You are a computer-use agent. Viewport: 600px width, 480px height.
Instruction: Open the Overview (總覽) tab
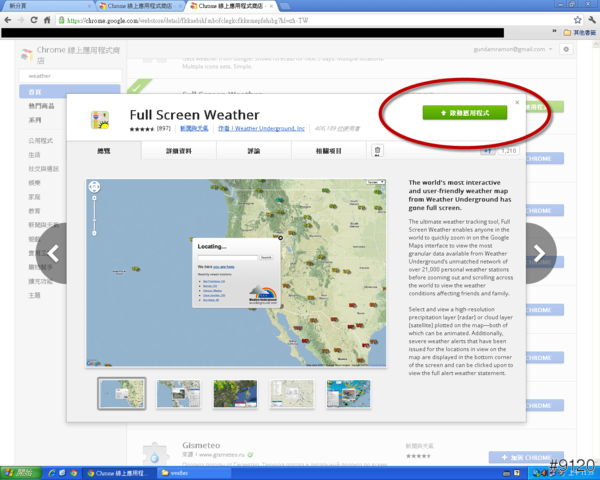tap(104, 151)
